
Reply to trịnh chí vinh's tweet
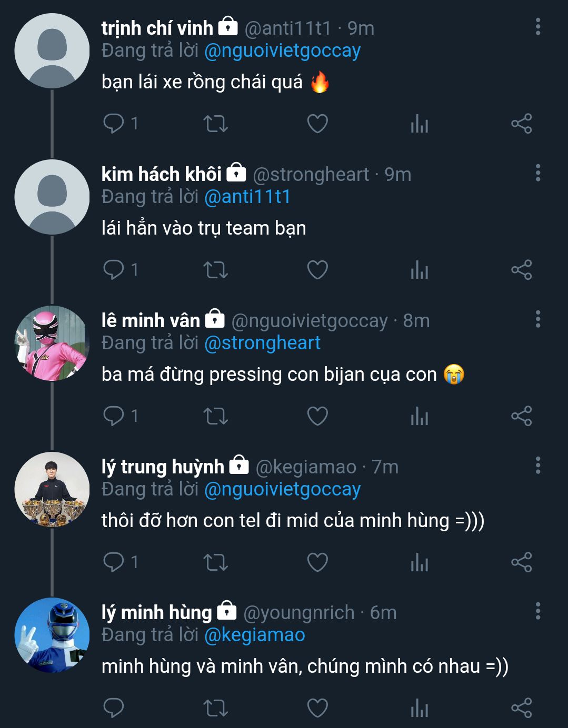[x=114, y=124]
